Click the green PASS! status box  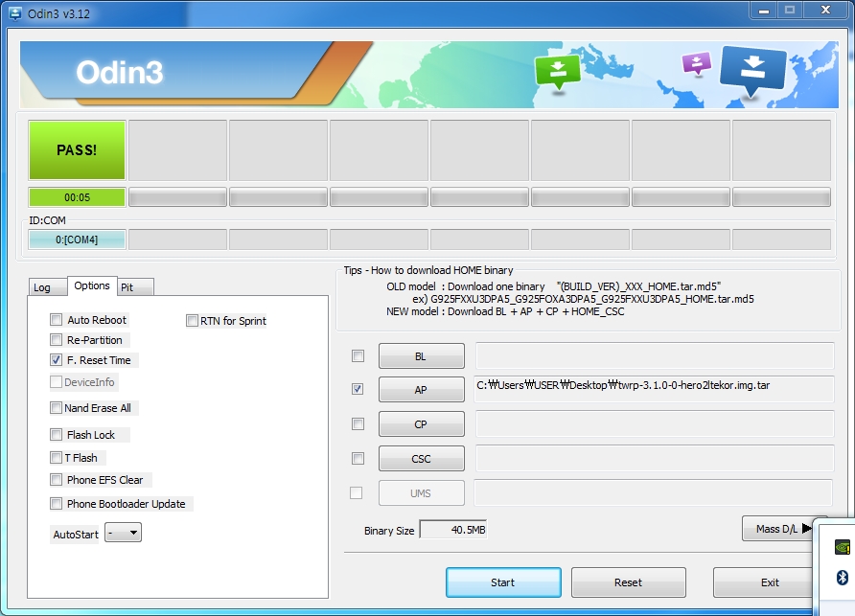(77, 150)
